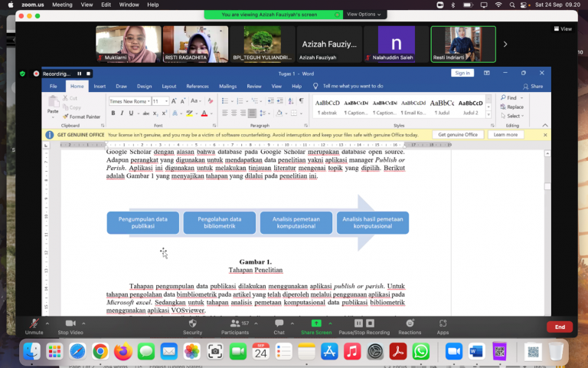Increase font size with Grow Font
Screen dimensions: 588x368
[174, 101]
